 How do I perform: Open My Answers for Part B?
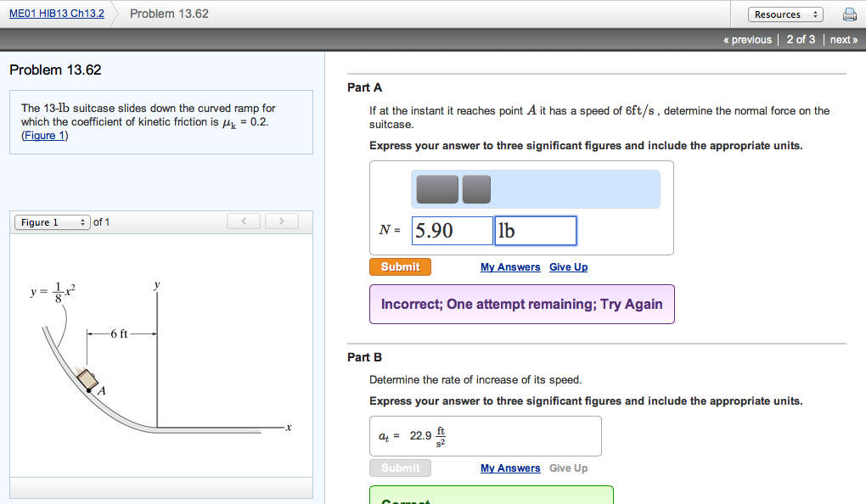[510, 468]
